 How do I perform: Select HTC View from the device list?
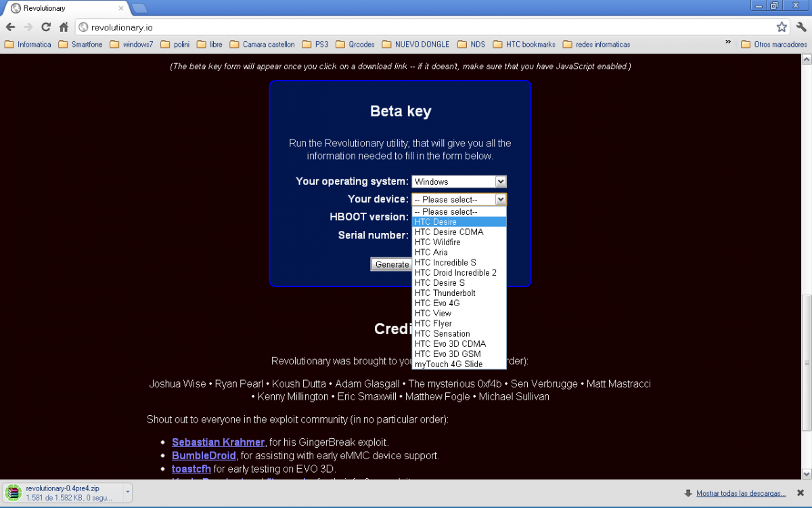pos(459,313)
